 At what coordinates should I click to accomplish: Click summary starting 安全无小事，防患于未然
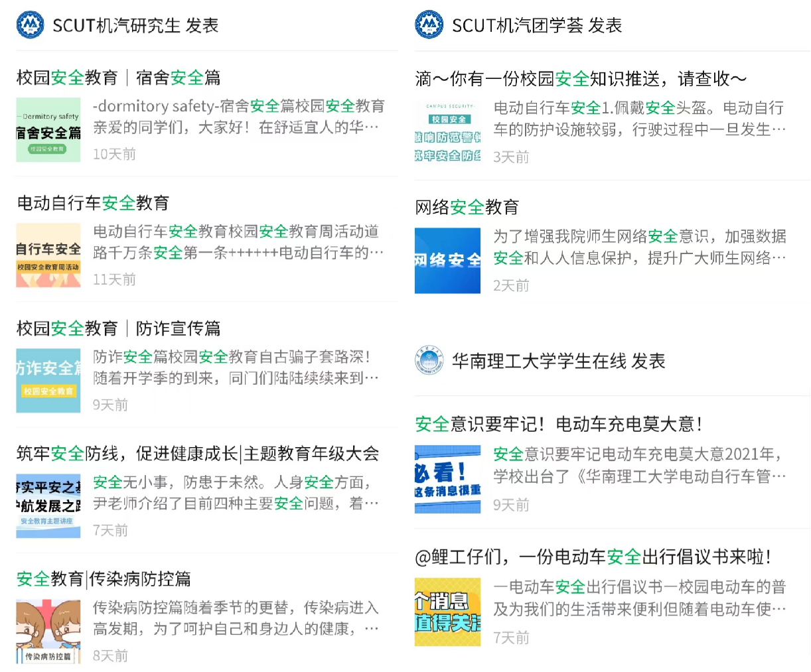[236, 492]
